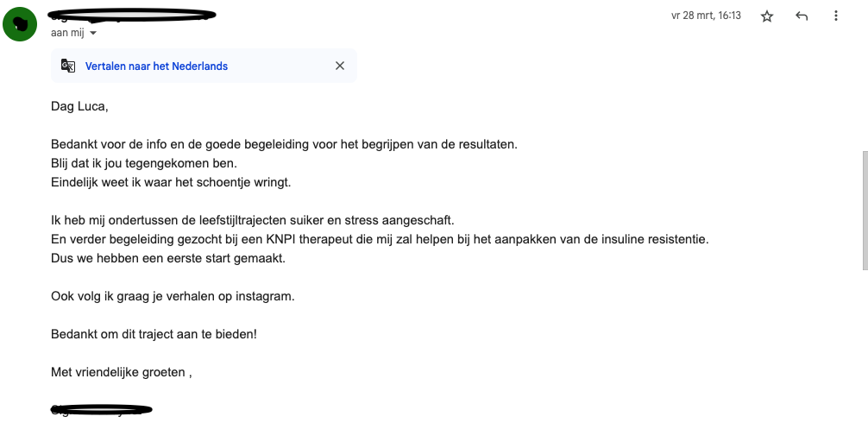Star this email message

(767, 16)
